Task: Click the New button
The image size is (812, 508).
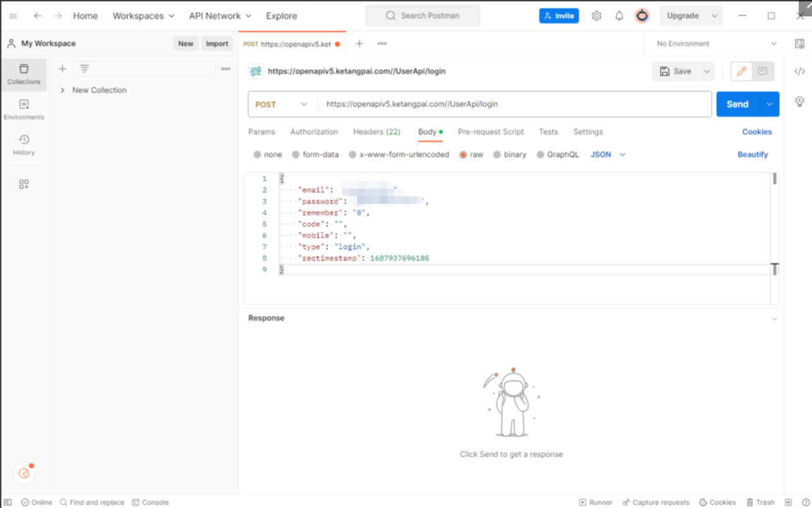Action: 185,44
